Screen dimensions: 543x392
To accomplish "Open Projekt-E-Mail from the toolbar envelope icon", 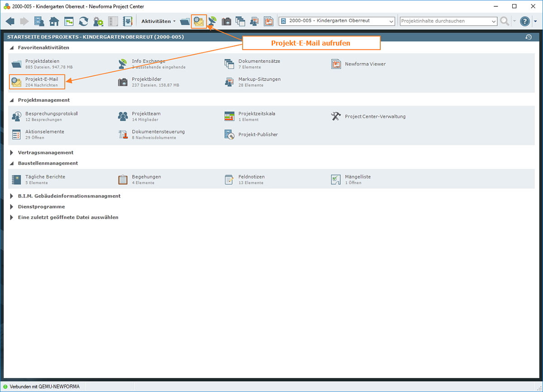I will click(x=199, y=21).
